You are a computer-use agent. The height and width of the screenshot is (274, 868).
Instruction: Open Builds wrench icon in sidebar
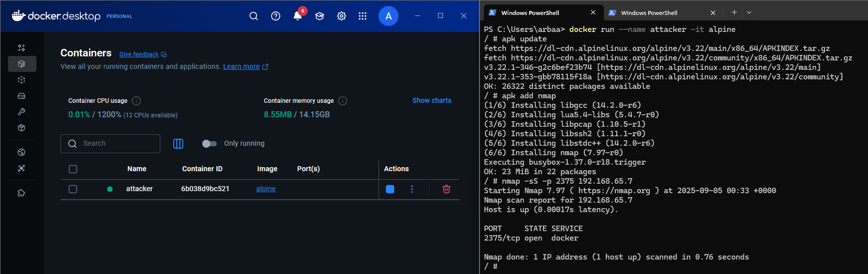pos(21,112)
